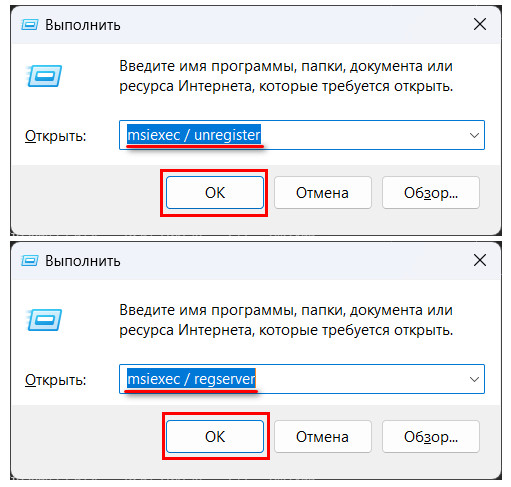Confirm msiexec / unregister with the OK button
This screenshot has width=511, height=487.
(215, 193)
